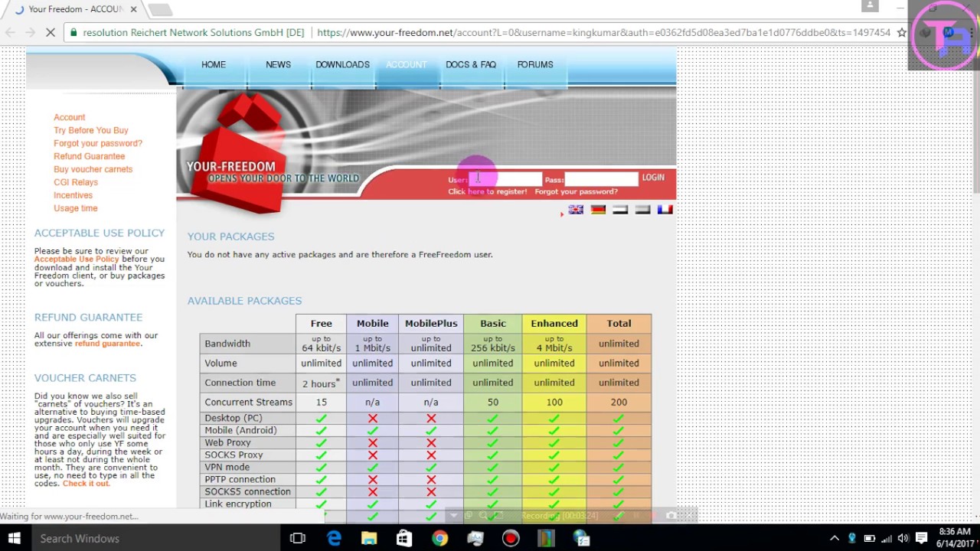Open the Refund Guarantee sidebar link
Image resolution: width=980 pixels, height=551 pixels.
(89, 156)
